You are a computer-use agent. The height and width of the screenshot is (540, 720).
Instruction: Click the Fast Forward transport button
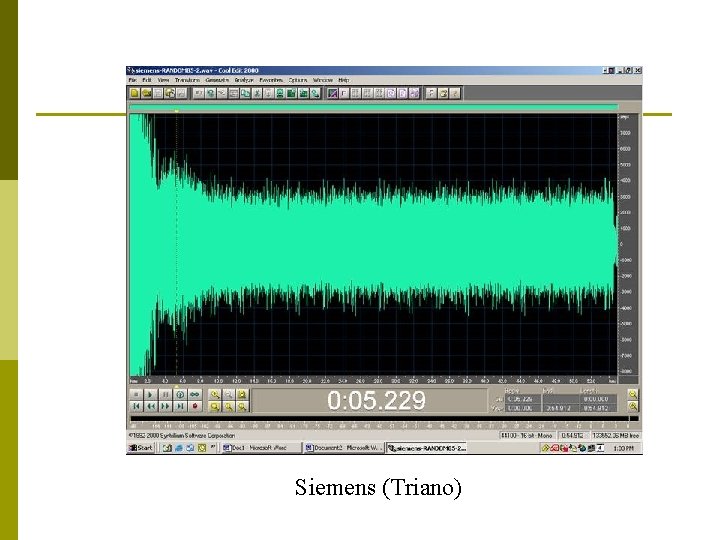(x=165, y=406)
